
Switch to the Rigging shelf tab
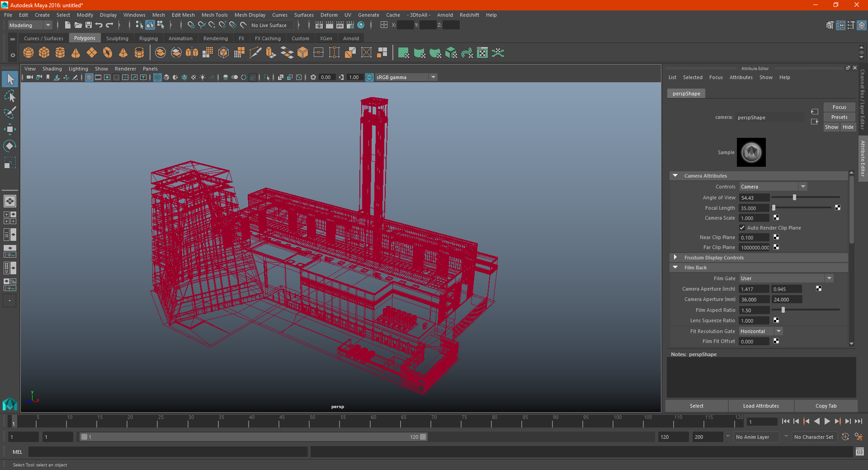tap(148, 38)
